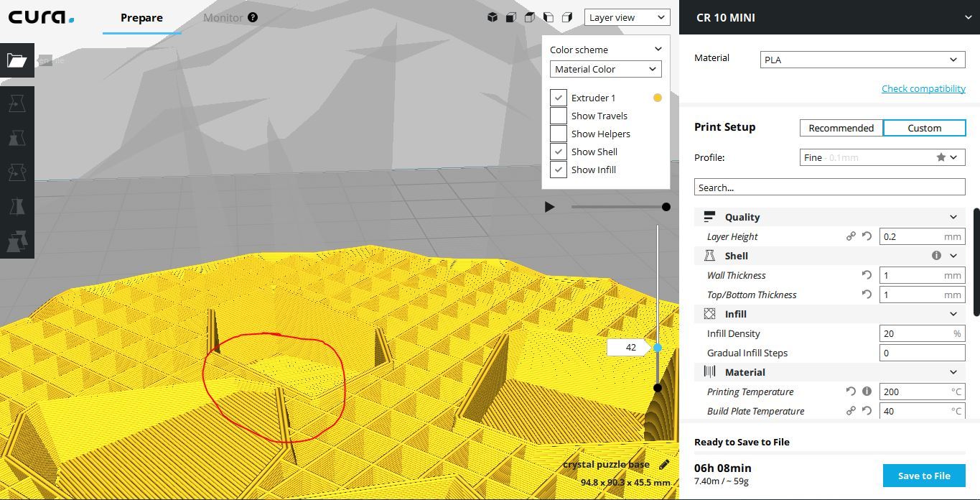Reset Layer Height with the revert arrow
The width and height of the screenshot is (980, 500).
point(867,236)
